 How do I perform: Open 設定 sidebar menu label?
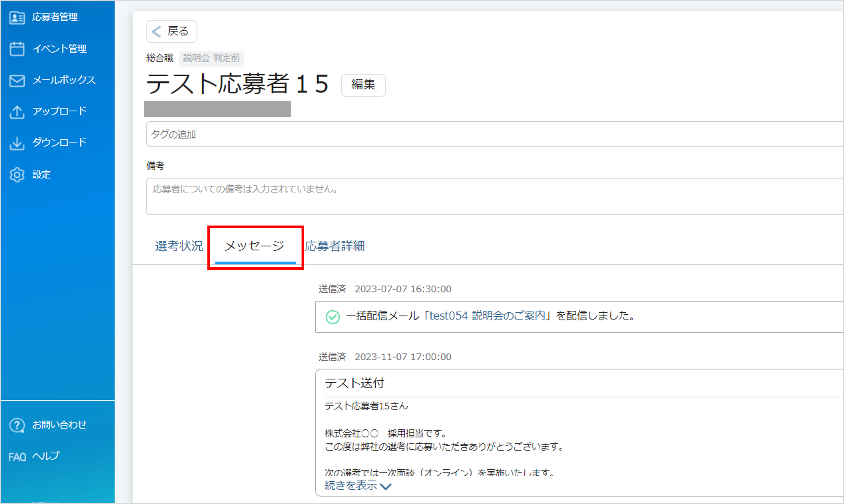(41, 175)
